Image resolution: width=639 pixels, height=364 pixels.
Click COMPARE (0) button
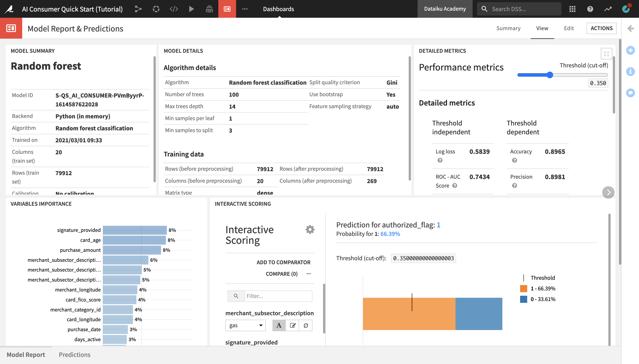pos(282,274)
